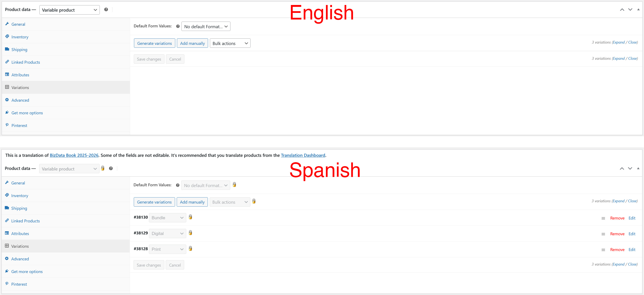The image size is (644, 295).
Task: Click Edit for variation #38128
Action: click(632, 250)
